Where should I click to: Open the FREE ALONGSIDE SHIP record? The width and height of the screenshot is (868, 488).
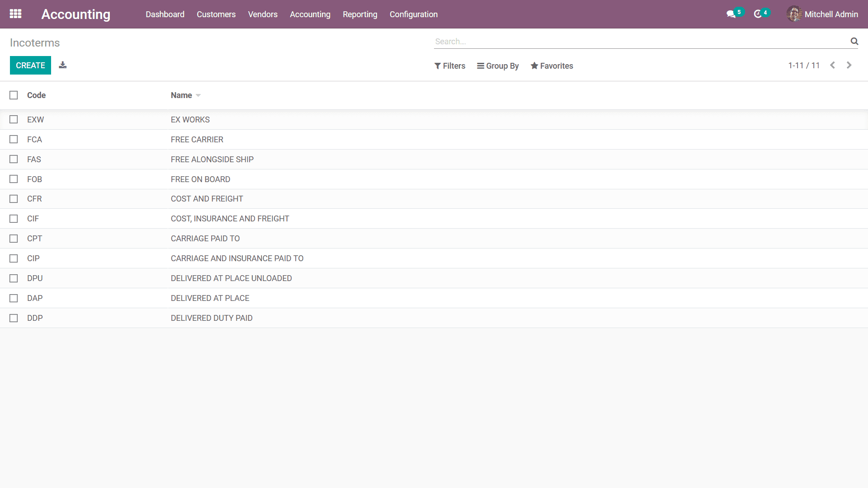point(212,160)
